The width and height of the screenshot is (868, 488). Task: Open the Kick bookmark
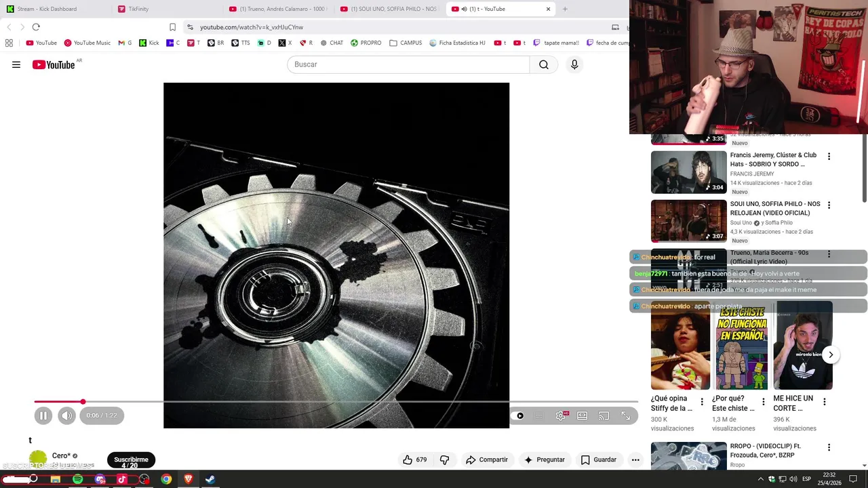tap(149, 43)
